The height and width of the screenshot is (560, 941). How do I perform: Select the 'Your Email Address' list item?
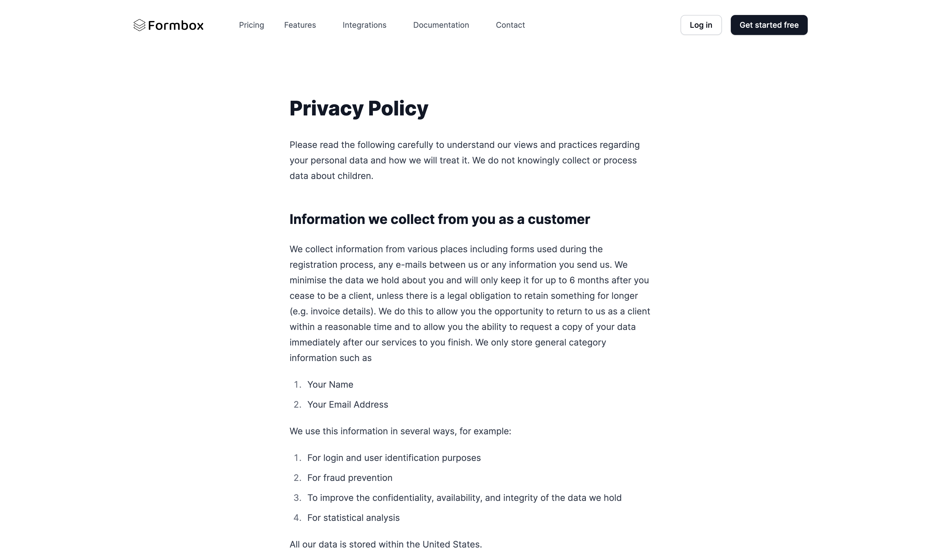click(347, 404)
